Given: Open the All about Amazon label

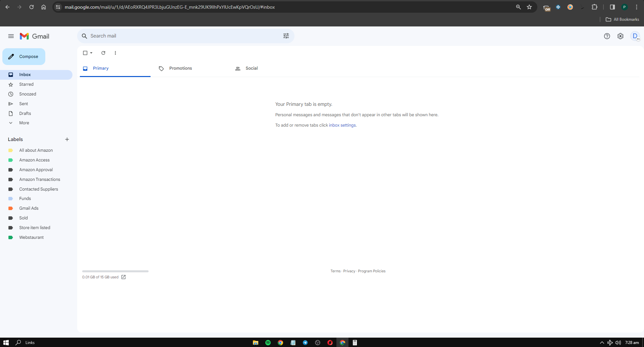Looking at the screenshot, I should [x=36, y=150].
